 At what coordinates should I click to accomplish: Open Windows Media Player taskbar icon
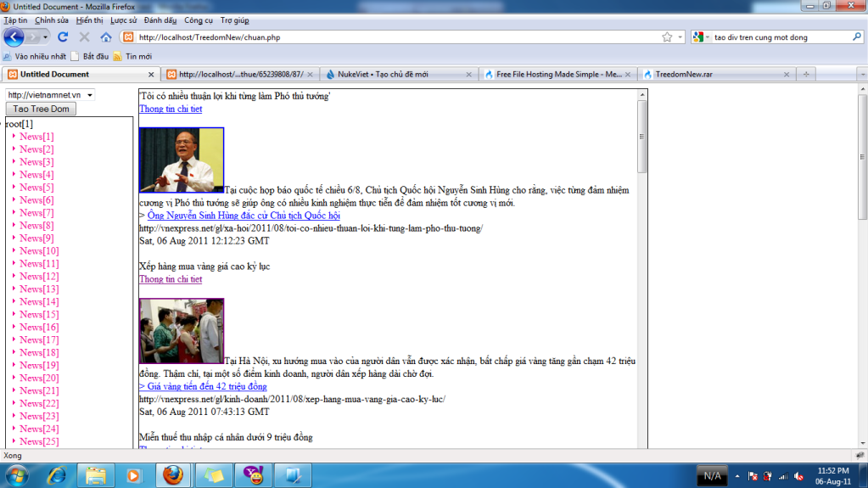(133, 475)
